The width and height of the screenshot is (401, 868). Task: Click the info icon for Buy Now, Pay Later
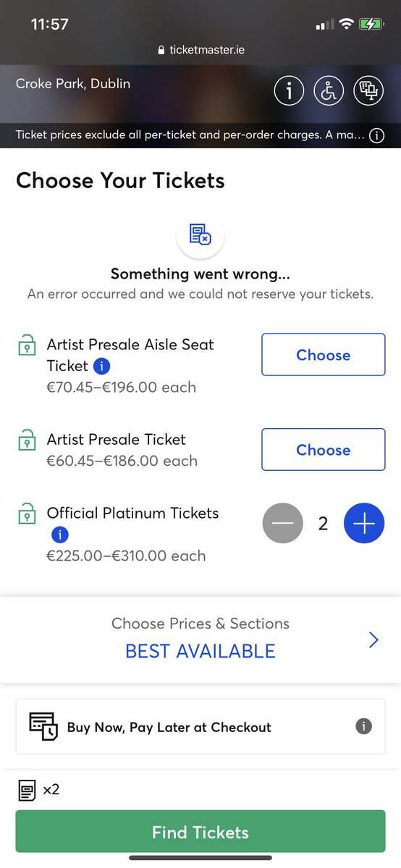tap(364, 726)
